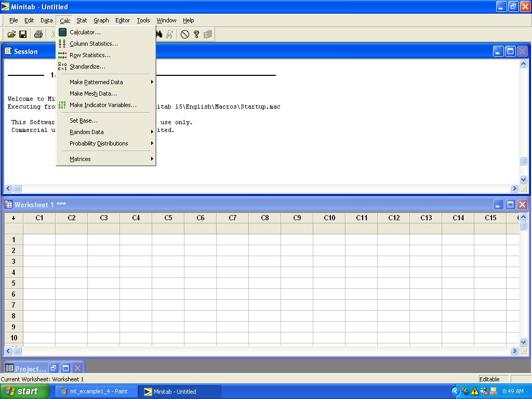Click the Open Project folder icon
Image resolution: width=532 pixels, height=399 pixels.
tap(11, 34)
